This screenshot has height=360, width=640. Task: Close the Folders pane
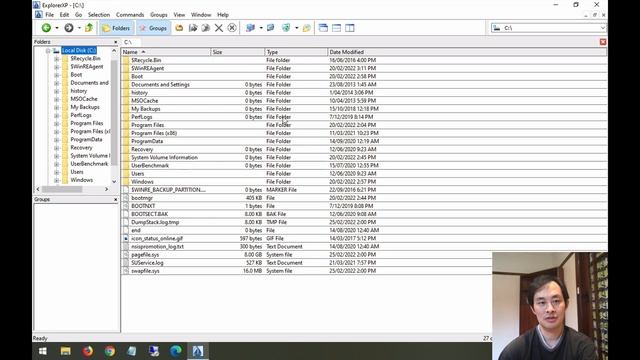pyautogui.click(x=115, y=42)
